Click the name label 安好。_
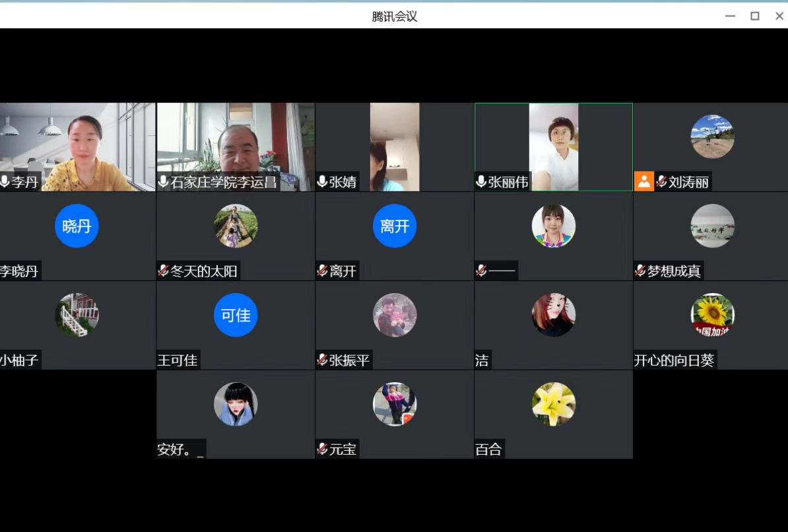Image resolution: width=788 pixels, height=532 pixels. (x=180, y=449)
